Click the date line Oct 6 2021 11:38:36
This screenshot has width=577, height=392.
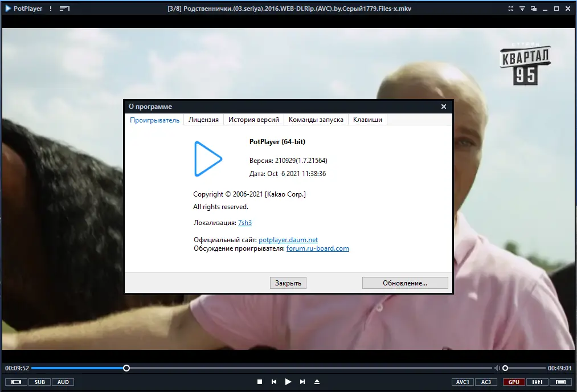[288, 174]
